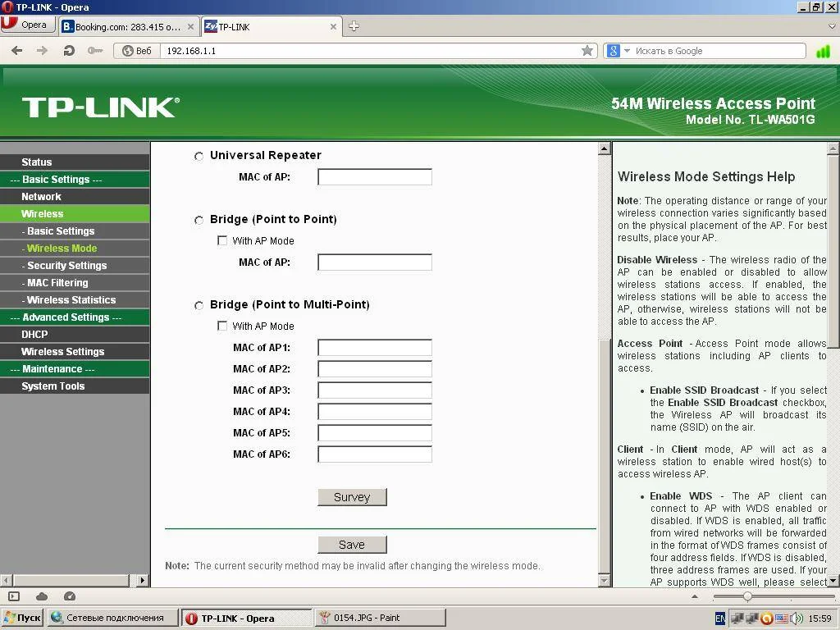The width and height of the screenshot is (840, 630).
Task: Open the Пуск start menu
Action: pyautogui.click(x=22, y=618)
